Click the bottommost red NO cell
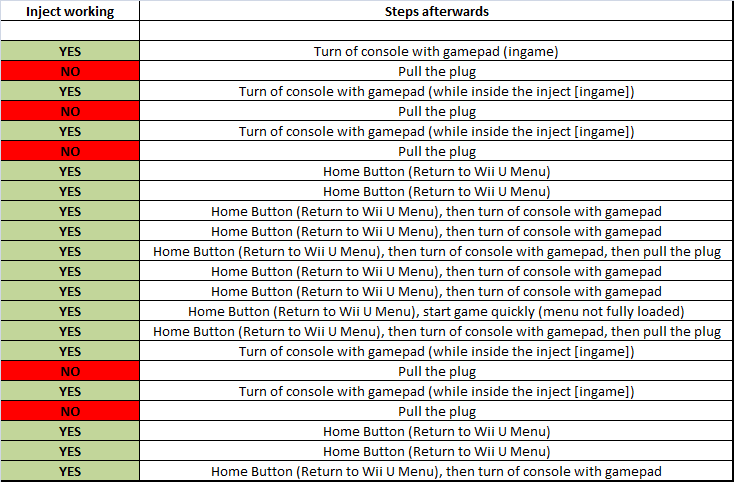Image resolution: width=734 pixels, height=482 pixels. point(70,411)
